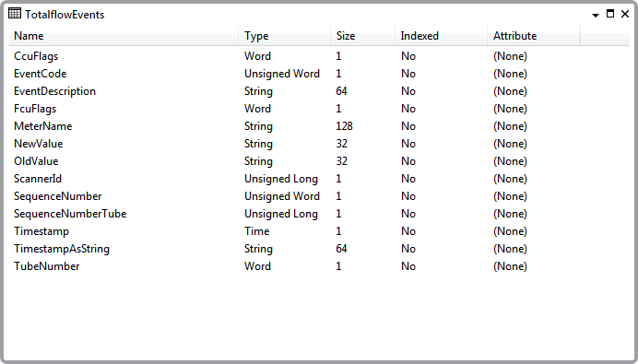
Task: Sort by the Type column header
Action: pos(284,36)
